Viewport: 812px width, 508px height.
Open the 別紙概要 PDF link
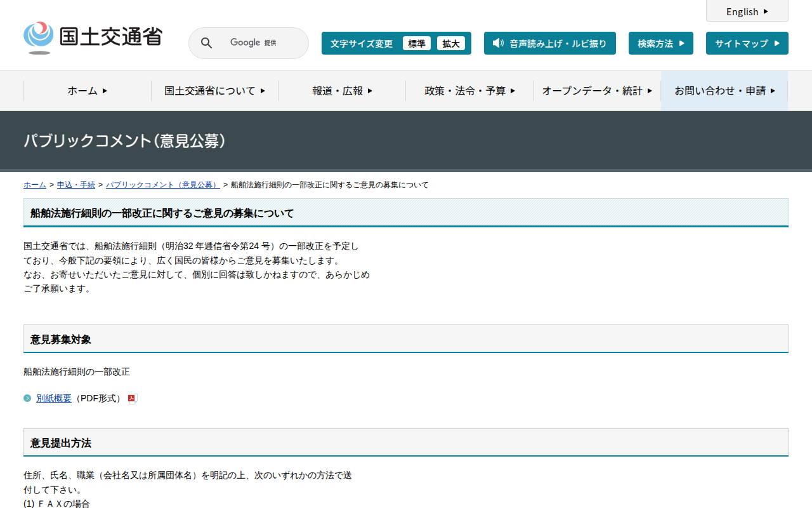(54, 398)
